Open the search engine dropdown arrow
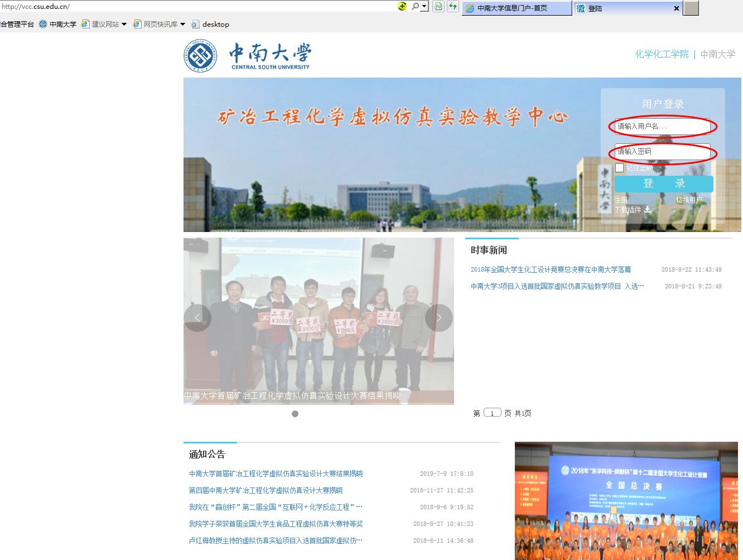This screenshot has width=743, height=560. (424, 6)
